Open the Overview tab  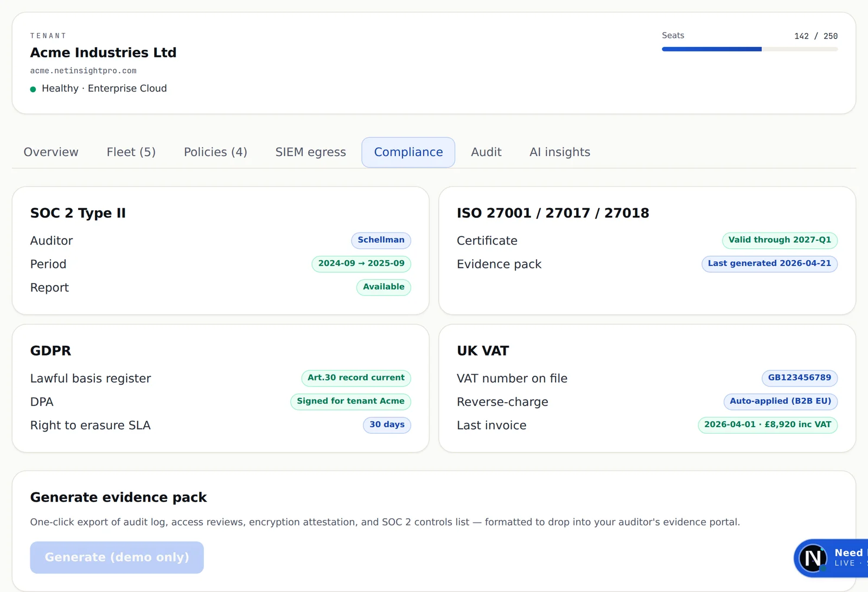pyautogui.click(x=51, y=152)
